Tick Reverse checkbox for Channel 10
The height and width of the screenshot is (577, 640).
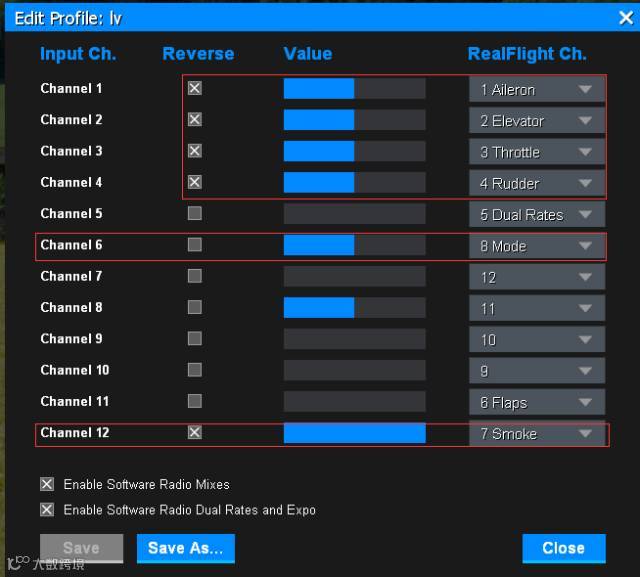pyautogui.click(x=195, y=370)
